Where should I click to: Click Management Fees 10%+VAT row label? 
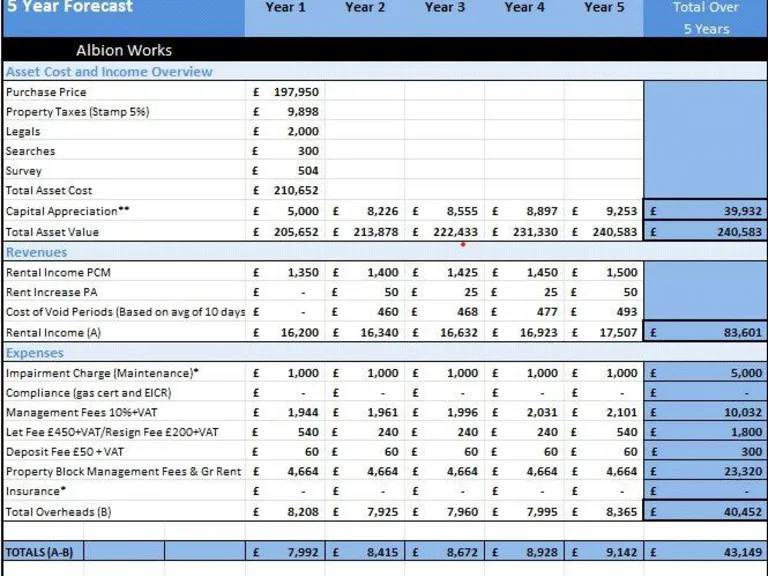[73, 412]
